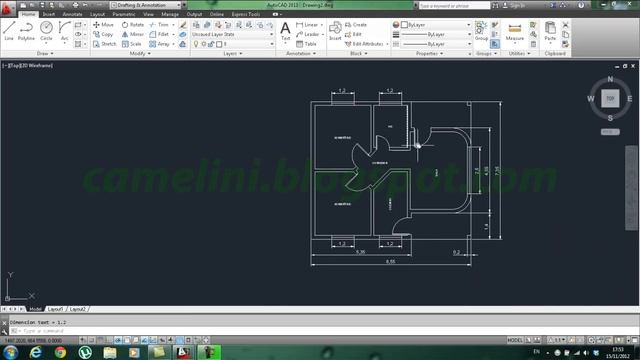Click Edit block
The image size is (640, 360).
pos(353,34)
